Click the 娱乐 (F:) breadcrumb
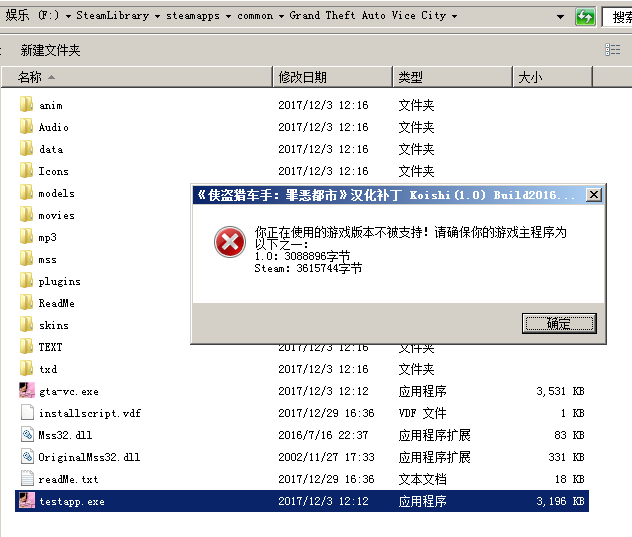The image size is (632, 537). (x=32, y=15)
